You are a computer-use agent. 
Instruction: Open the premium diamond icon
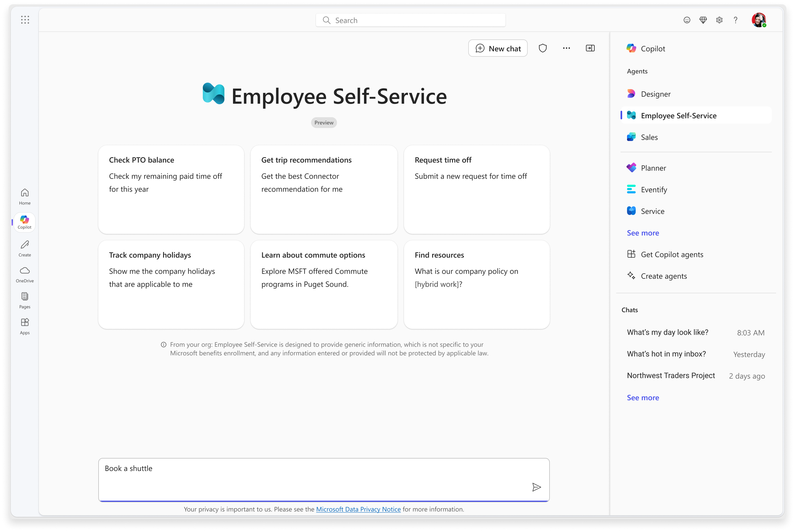[703, 20]
